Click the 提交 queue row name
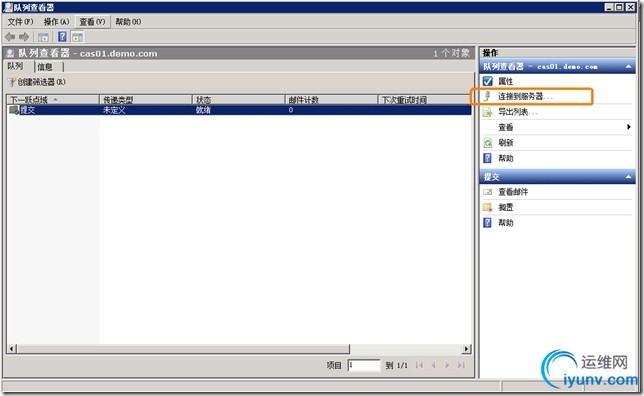This screenshot has height=396, width=644. point(28,110)
